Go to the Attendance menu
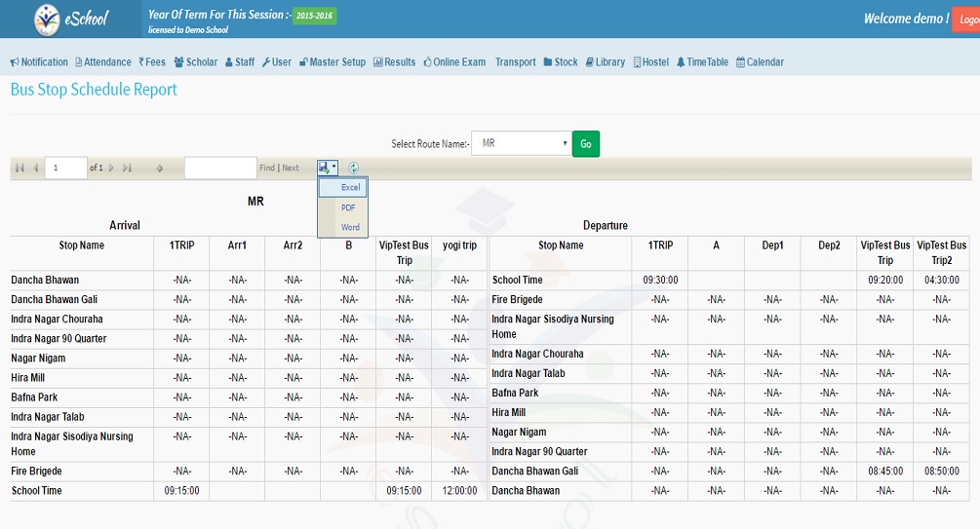The width and height of the screenshot is (980, 529). tap(103, 62)
